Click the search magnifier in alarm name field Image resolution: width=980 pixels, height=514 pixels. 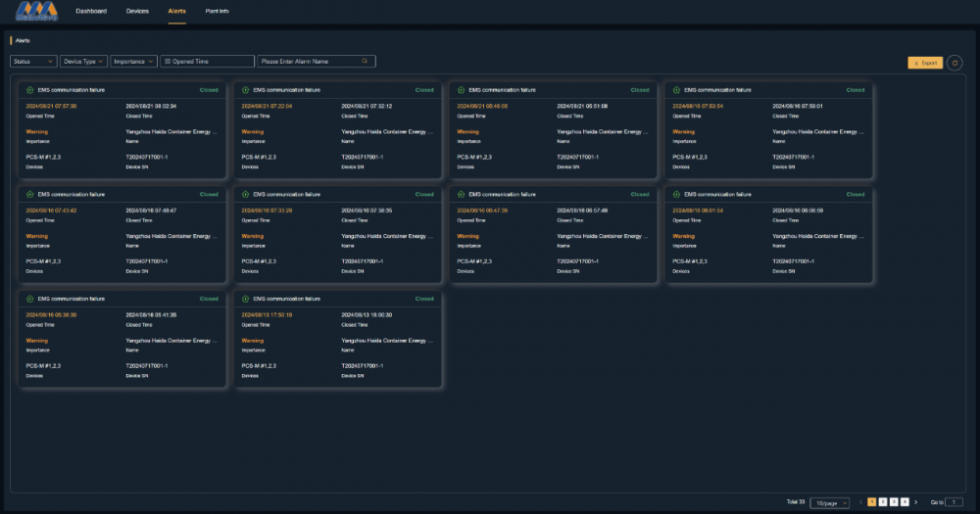[x=365, y=61]
